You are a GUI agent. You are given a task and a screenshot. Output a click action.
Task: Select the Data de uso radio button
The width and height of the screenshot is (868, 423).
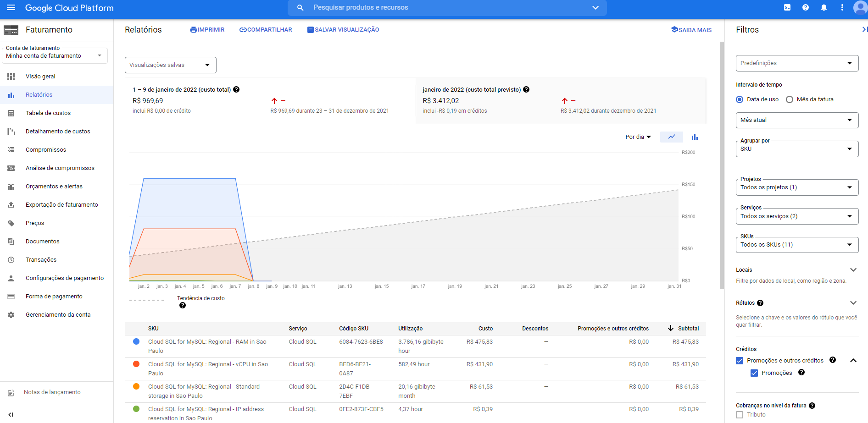tap(740, 99)
